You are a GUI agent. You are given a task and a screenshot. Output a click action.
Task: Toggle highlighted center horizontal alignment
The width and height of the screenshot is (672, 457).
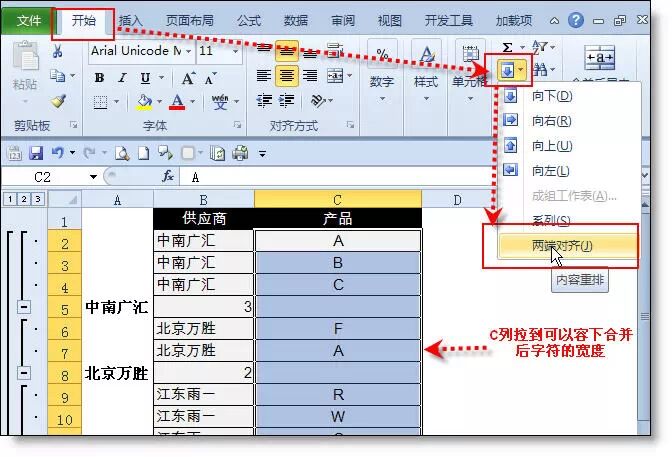click(x=287, y=76)
